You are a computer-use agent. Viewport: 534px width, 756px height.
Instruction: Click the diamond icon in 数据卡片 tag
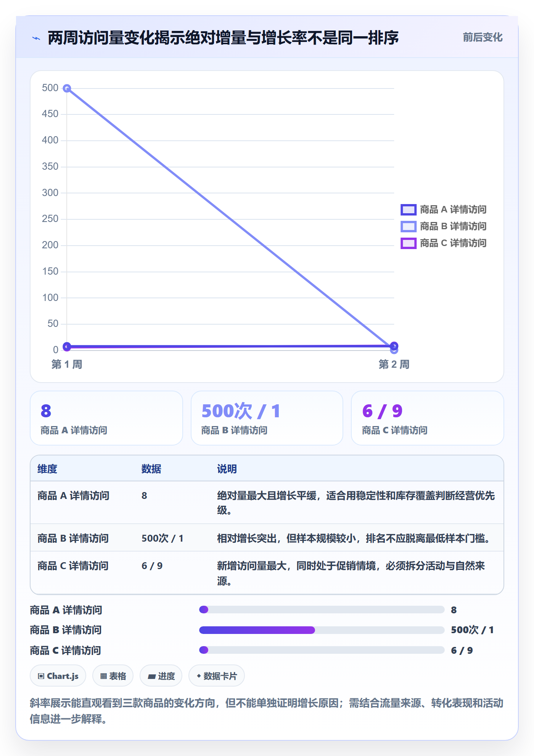[x=199, y=676]
